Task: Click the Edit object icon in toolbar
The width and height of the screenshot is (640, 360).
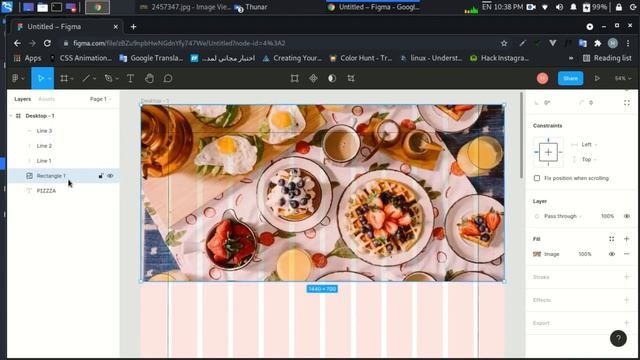Action: [x=295, y=78]
